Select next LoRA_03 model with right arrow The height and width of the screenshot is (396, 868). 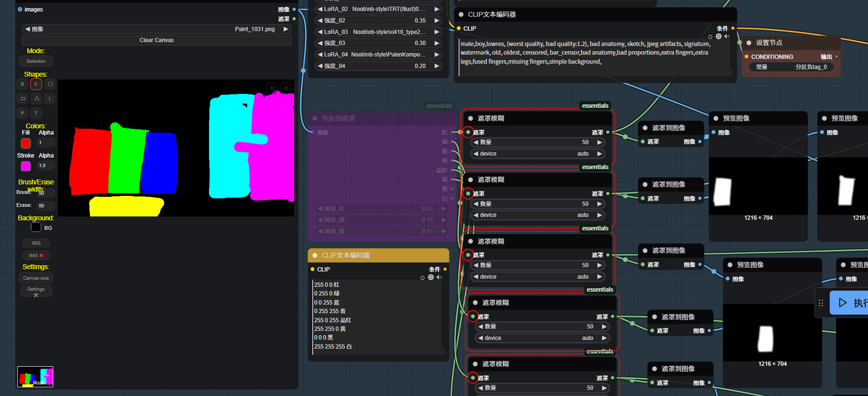(437, 32)
